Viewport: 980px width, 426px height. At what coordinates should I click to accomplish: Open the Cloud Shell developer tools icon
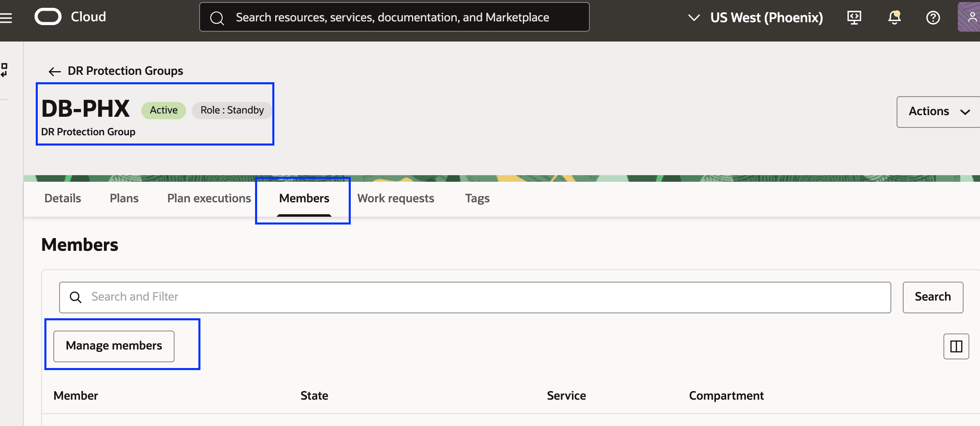tap(854, 18)
